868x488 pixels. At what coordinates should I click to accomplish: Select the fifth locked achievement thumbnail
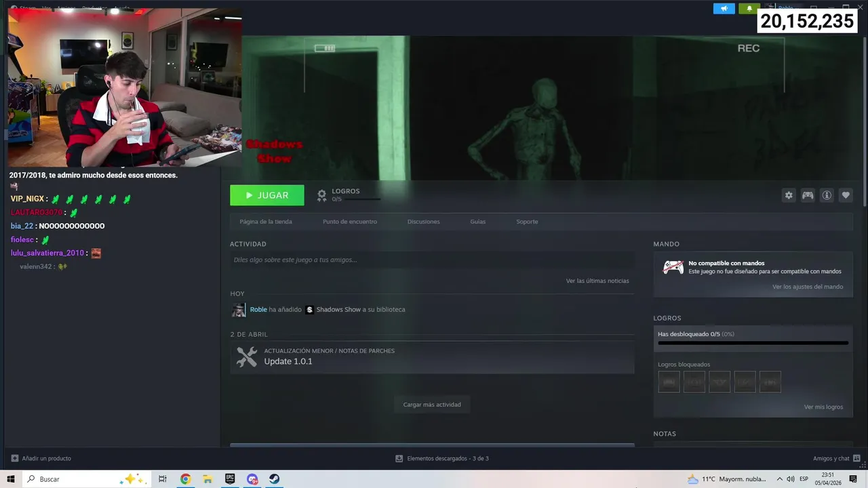coord(770,382)
